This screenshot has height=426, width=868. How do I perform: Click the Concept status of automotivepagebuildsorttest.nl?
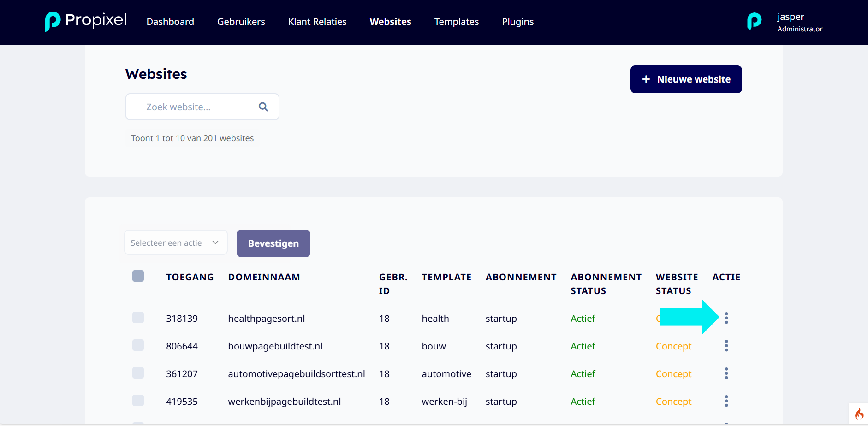(673, 374)
